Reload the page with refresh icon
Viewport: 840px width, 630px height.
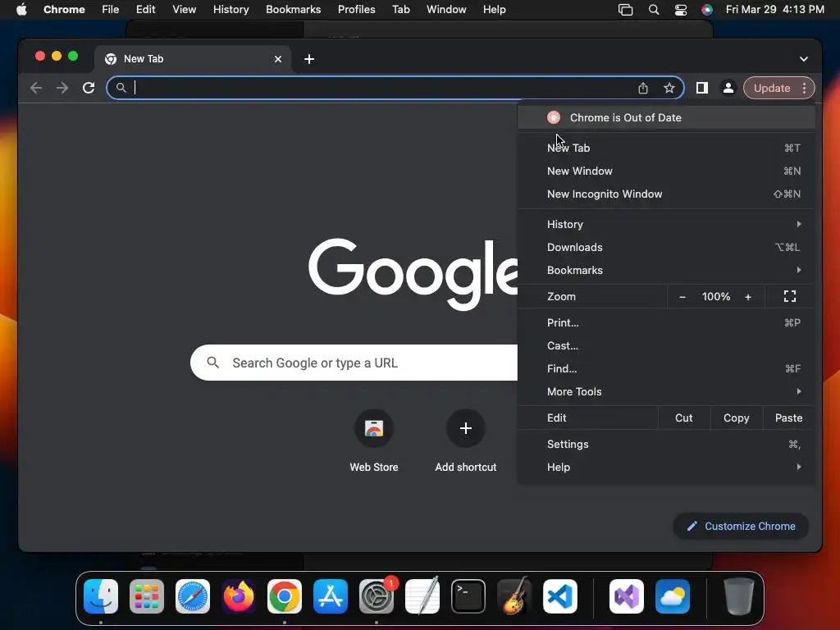tap(89, 88)
